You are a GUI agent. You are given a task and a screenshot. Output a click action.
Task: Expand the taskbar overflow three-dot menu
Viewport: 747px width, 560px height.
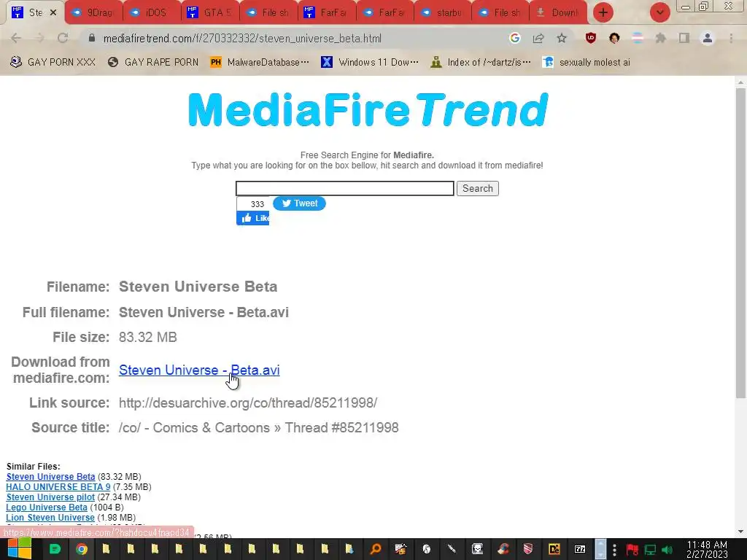pyautogui.click(x=614, y=550)
